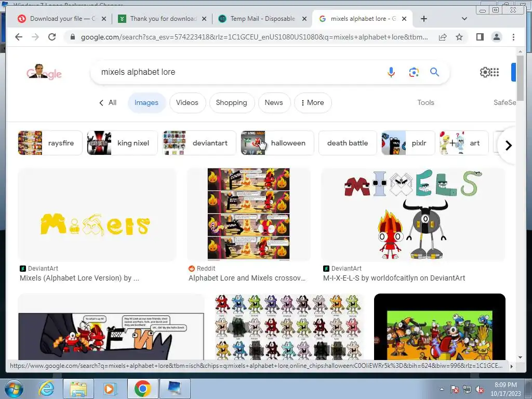Bookmark this tab with star icon
This screenshot has width=532, height=399.
[459, 37]
